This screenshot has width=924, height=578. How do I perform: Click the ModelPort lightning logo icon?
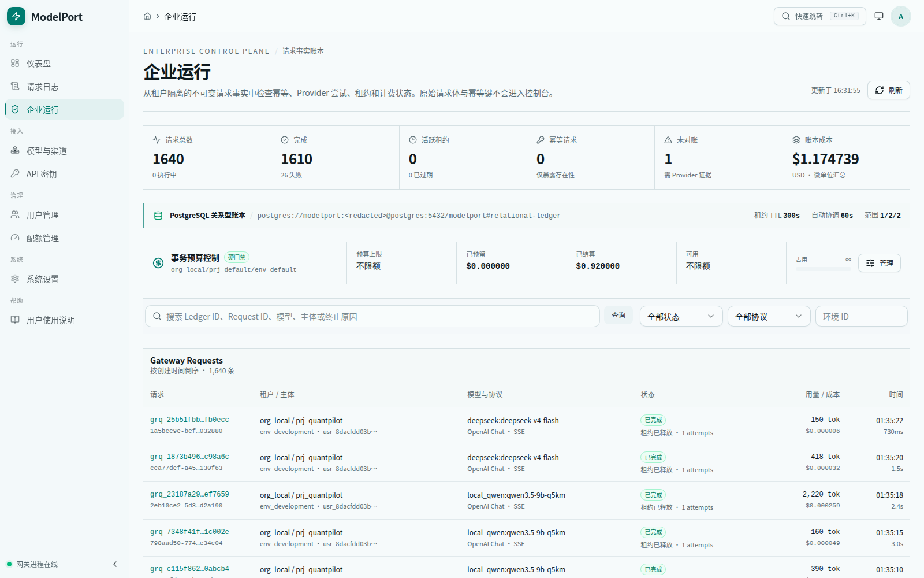pos(16,16)
